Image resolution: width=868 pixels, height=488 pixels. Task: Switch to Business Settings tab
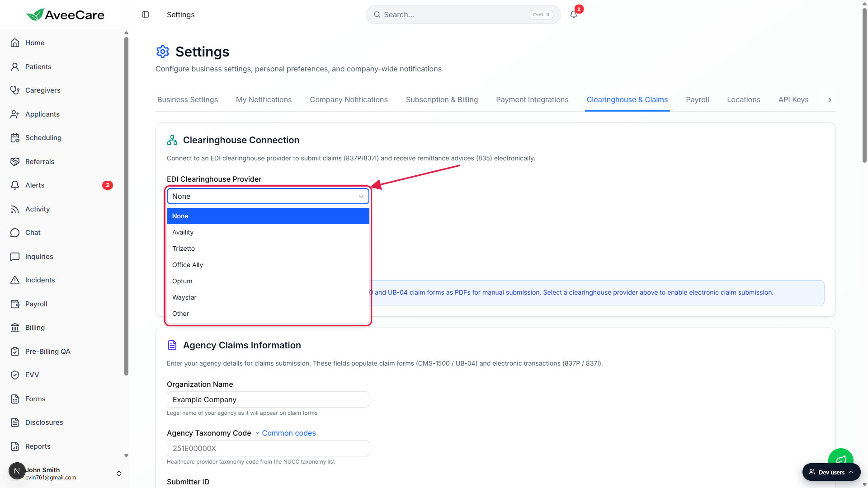pyautogui.click(x=188, y=99)
